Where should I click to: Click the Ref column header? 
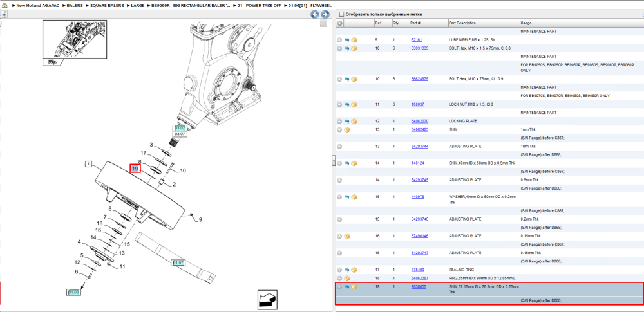coord(383,23)
